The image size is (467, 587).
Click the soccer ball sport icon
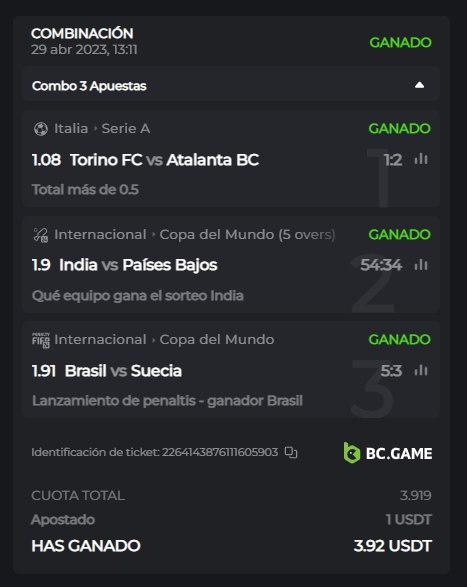click(x=41, y=129)
